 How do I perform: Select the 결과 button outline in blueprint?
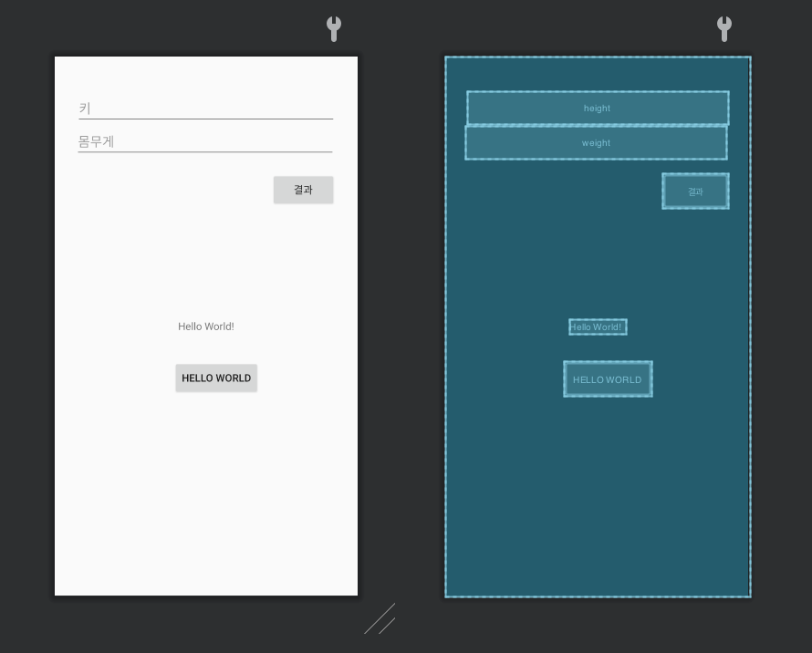695,192
